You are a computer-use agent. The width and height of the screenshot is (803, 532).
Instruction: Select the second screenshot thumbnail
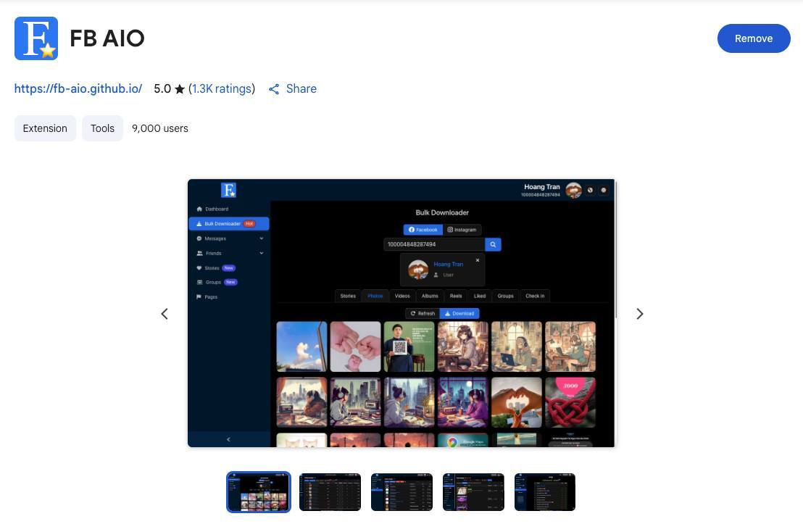330,492
